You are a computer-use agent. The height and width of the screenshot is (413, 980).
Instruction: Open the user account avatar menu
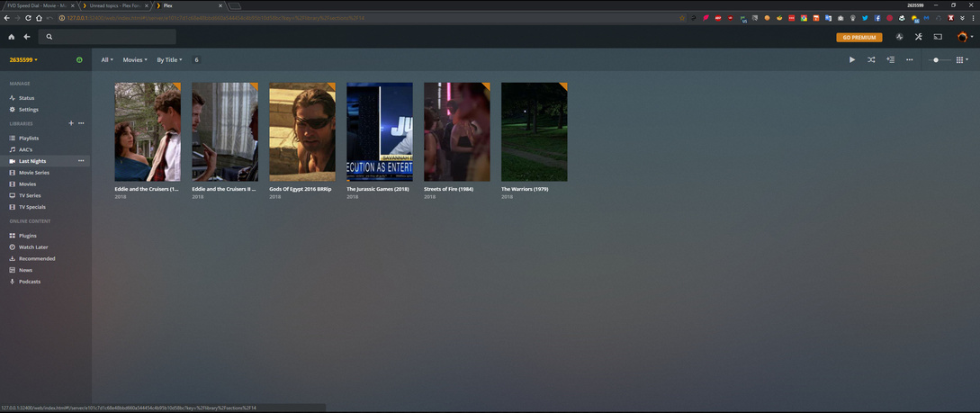(965, 37)
